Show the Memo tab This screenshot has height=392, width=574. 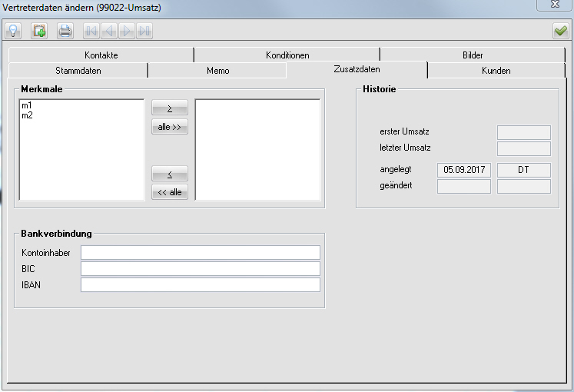[x=217, y=71]
